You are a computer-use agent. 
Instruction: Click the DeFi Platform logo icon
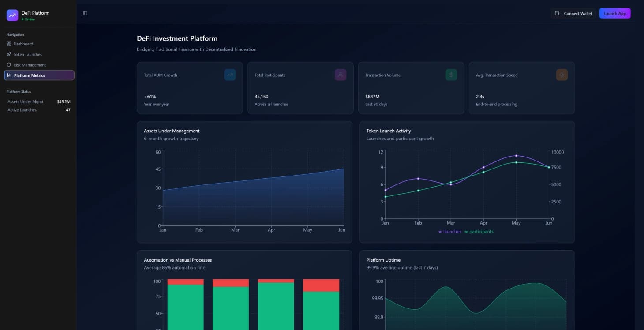pos(11,15)
